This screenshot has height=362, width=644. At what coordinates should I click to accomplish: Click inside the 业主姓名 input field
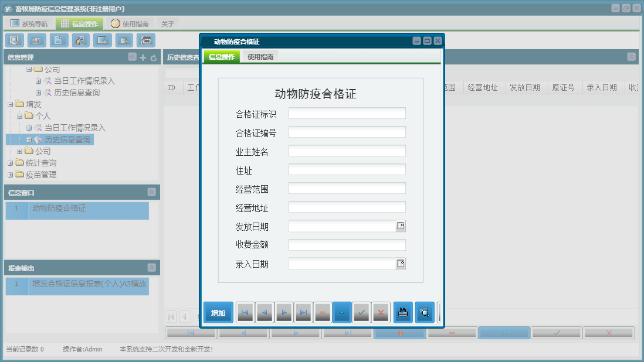coord(346,151)
